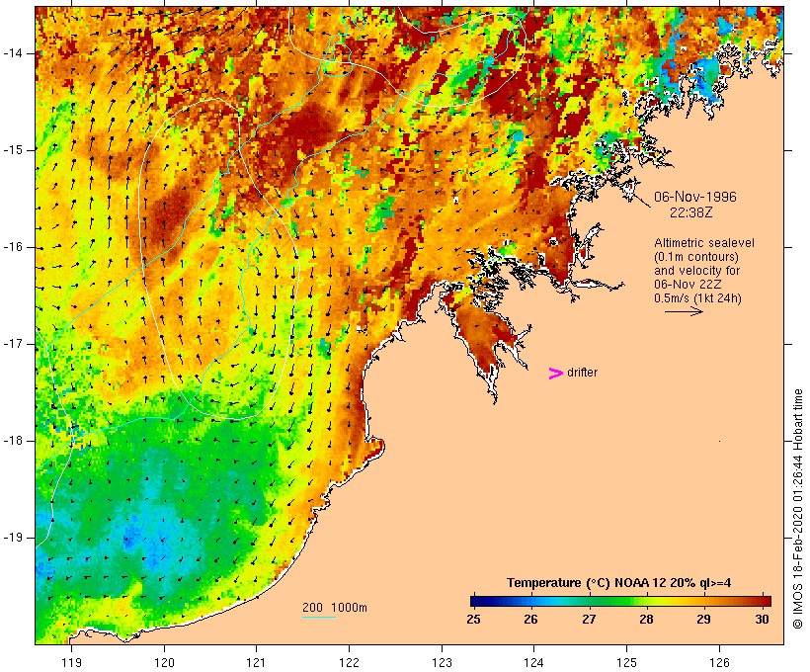This screenshot has width=810, height=672.
Task: Click the longitude label '121'
Action: [256, 662]
